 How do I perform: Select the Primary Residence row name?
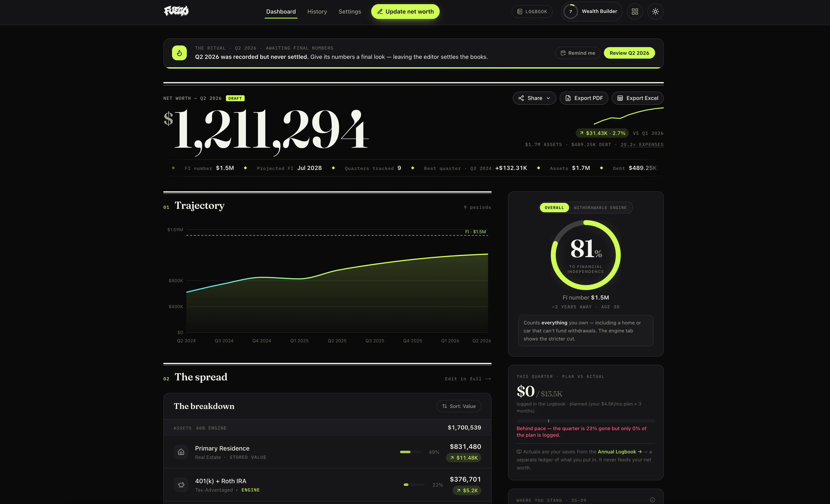tap(222, 448)
